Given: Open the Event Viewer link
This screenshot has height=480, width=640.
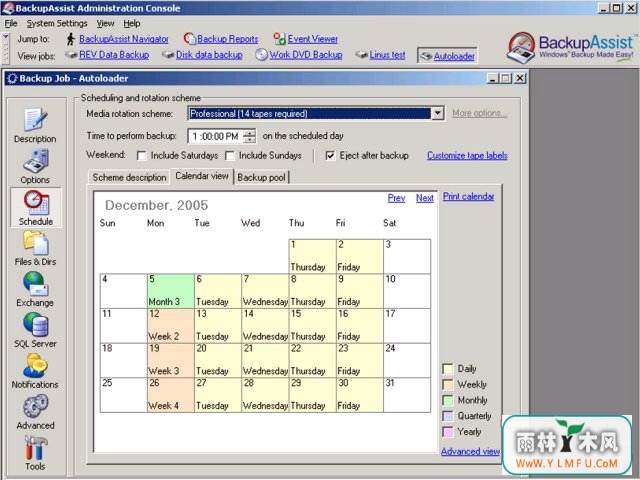Looking at the screenshot, I should click(x=313, y=39).
